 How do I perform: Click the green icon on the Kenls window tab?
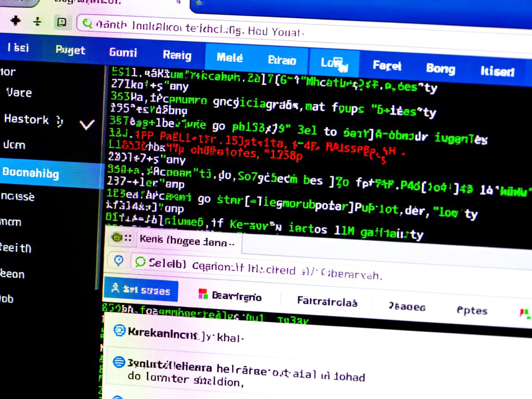pos(117,238)
